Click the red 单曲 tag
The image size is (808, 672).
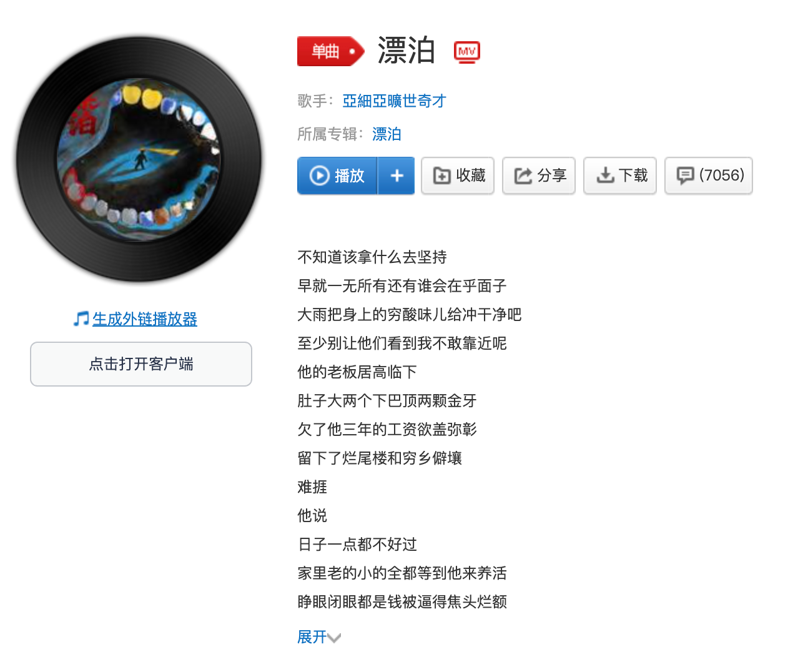[330, 51]
